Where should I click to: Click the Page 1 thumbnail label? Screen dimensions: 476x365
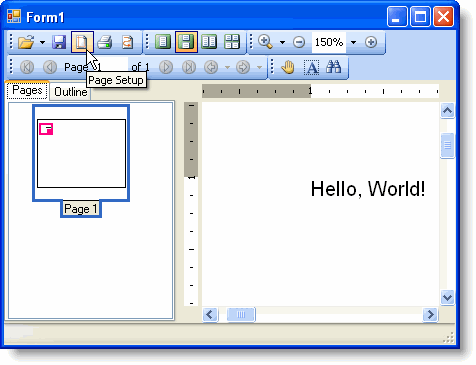tap(81, 209)
